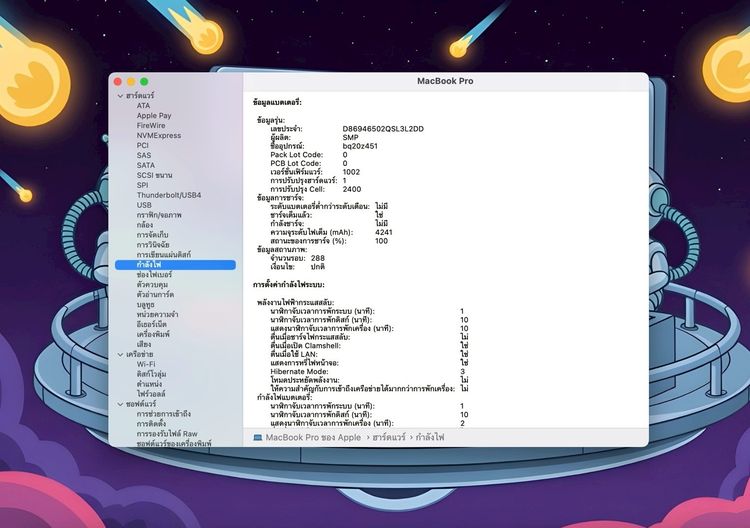Click the Pack Lot Code label
The width and height of the screenshot is (750, 528).
click(297, 155)
